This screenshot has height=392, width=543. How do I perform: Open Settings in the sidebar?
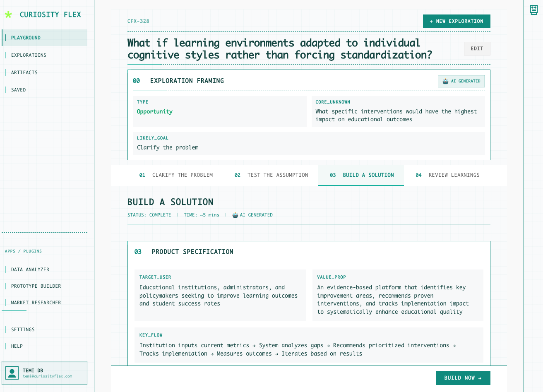[23, 329]
